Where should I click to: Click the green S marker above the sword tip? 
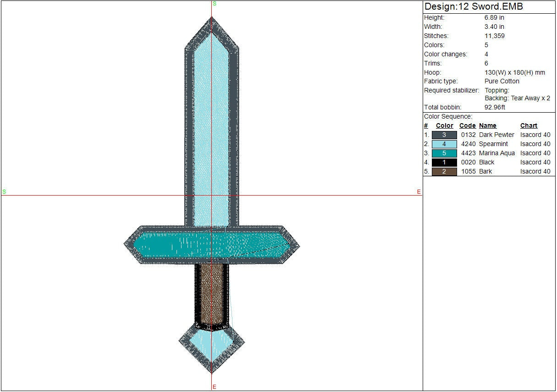pos(215,4)
